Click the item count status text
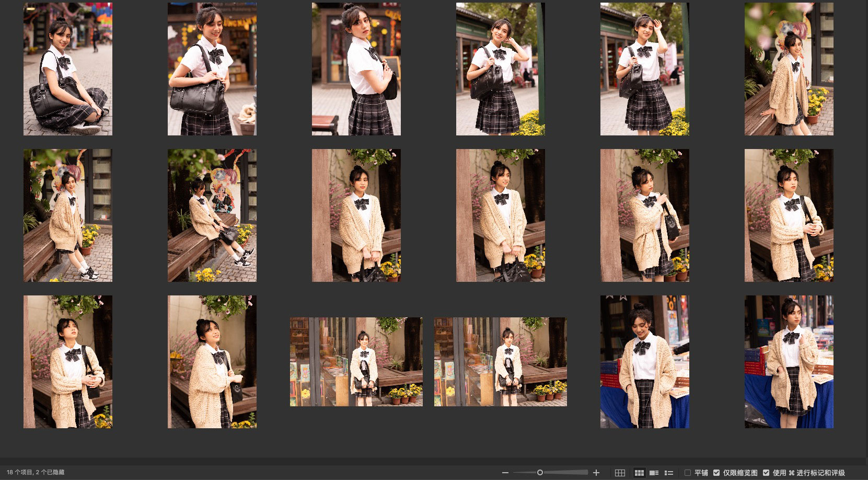Image resolution: width=868 pixels, height=480 pixels. tap(36, 472)
